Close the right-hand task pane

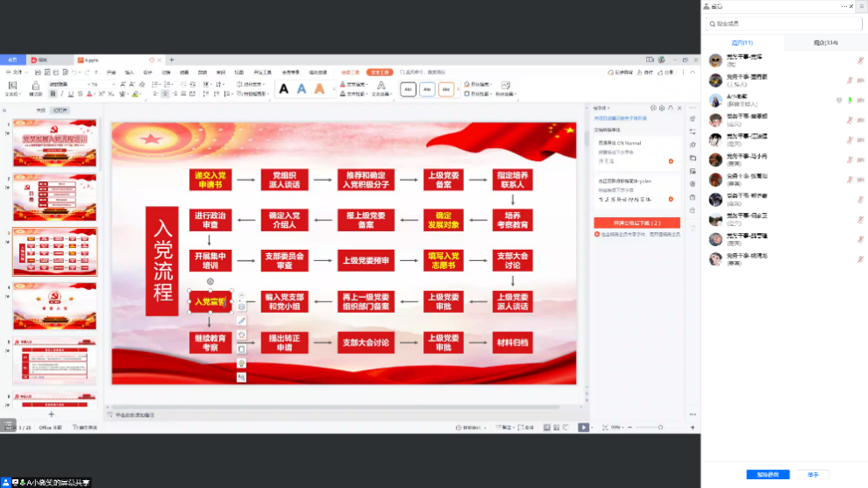tap(679, 108)
